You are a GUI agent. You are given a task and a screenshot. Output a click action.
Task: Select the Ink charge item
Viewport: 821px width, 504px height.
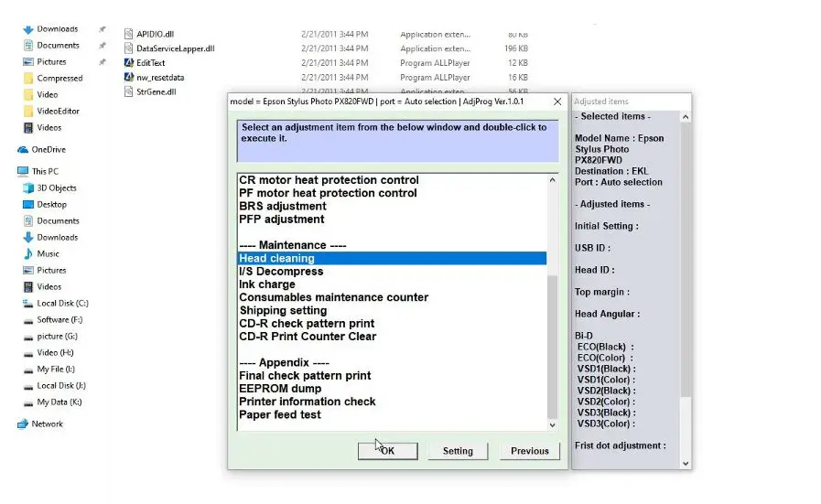click(x=267, y=284)
